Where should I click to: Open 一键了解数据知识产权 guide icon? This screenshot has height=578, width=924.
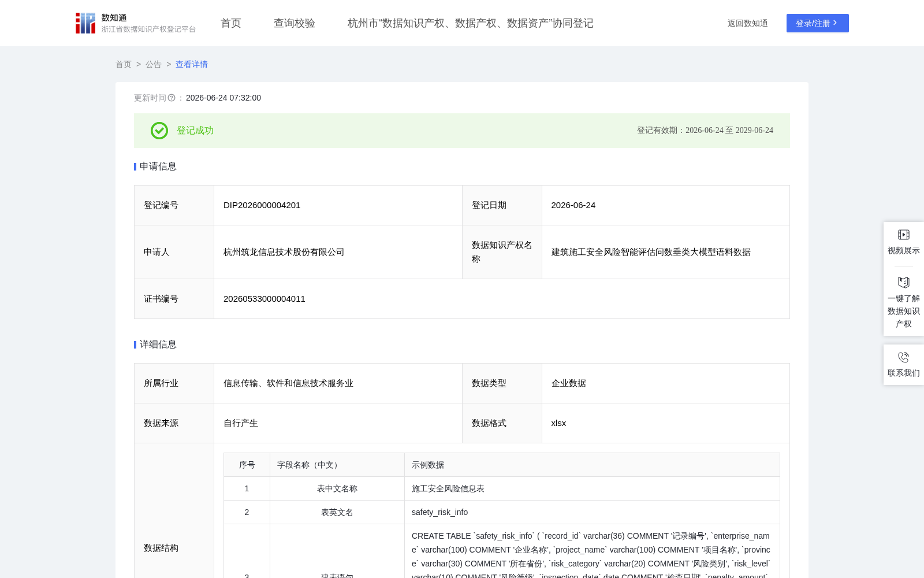point(904,282)
